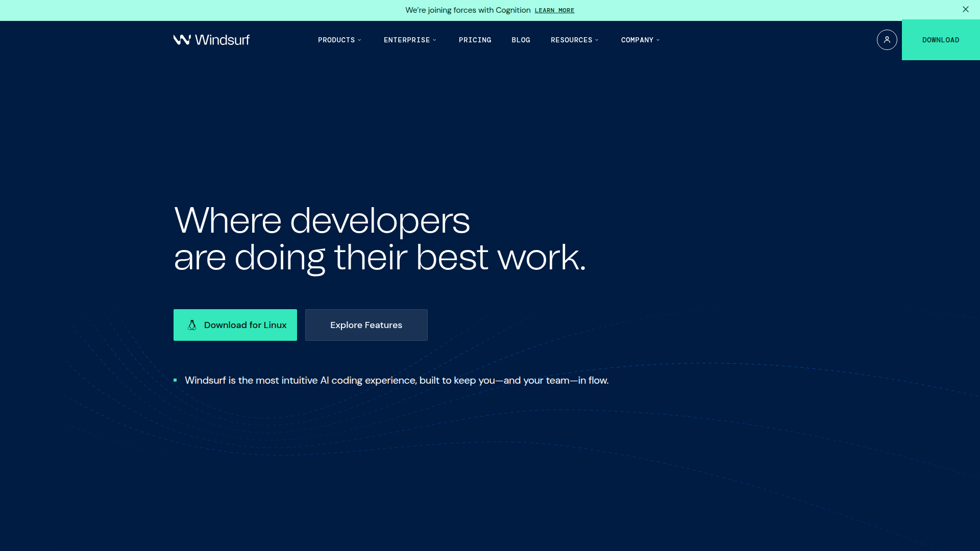Image resolution: width=980 pixels, height=551 pixels.
Task: Open the Pricing page
Action: pyautogui.click(x=475, y=40)
